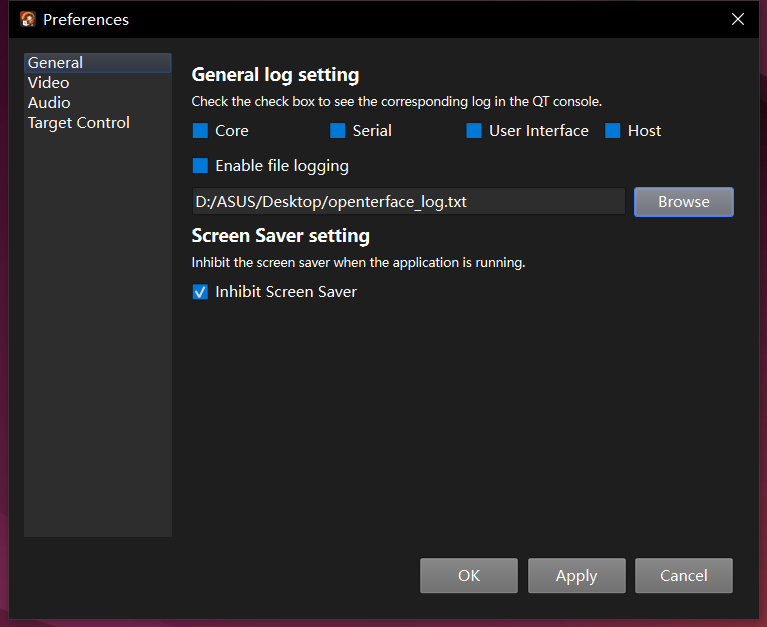
Task: Cancel and discard preference changes
Action: click(x=684, y=576)
